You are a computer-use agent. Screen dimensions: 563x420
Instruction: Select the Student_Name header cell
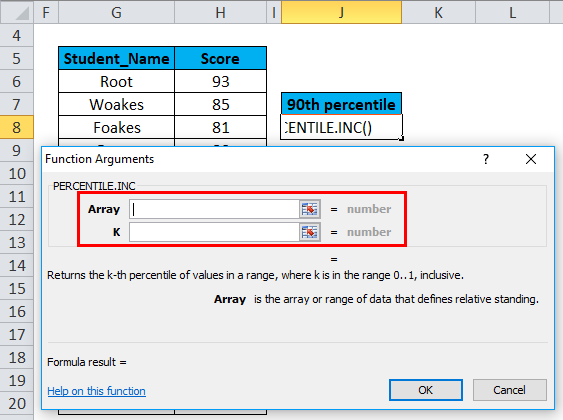tap(116, 59)
